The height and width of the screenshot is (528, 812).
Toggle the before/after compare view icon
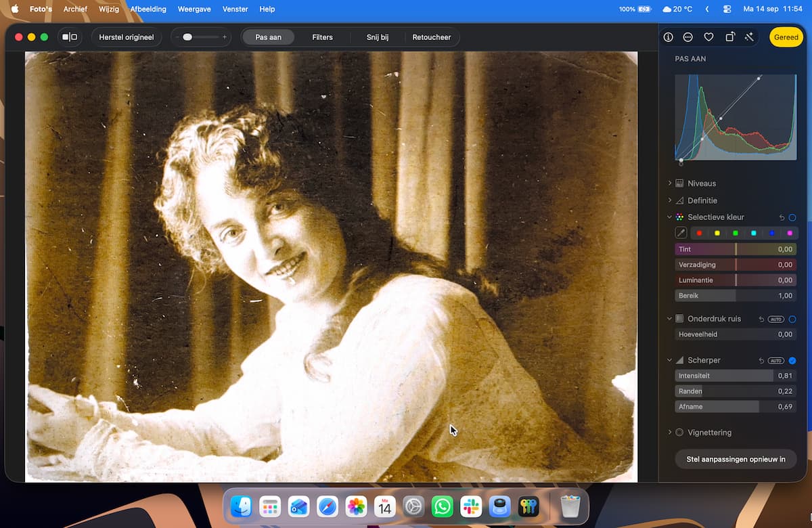[70, 37]
